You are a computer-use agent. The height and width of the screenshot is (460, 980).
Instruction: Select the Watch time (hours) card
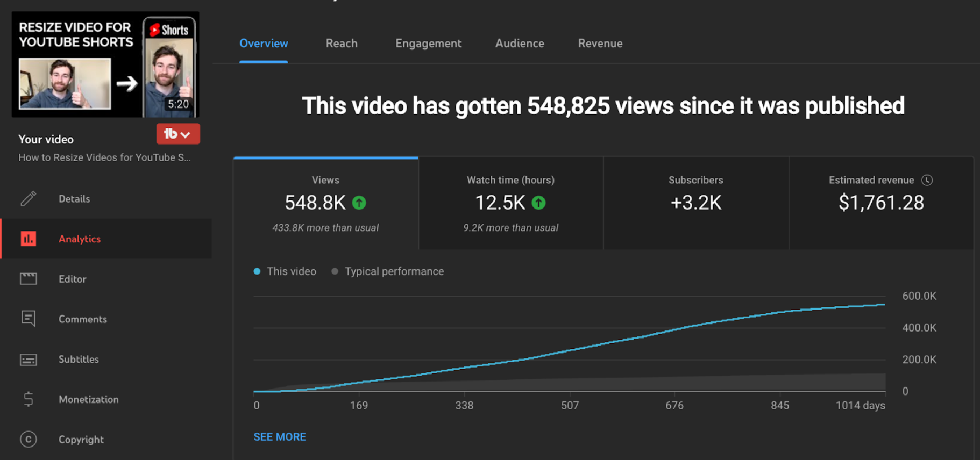(x=511, y=203)
